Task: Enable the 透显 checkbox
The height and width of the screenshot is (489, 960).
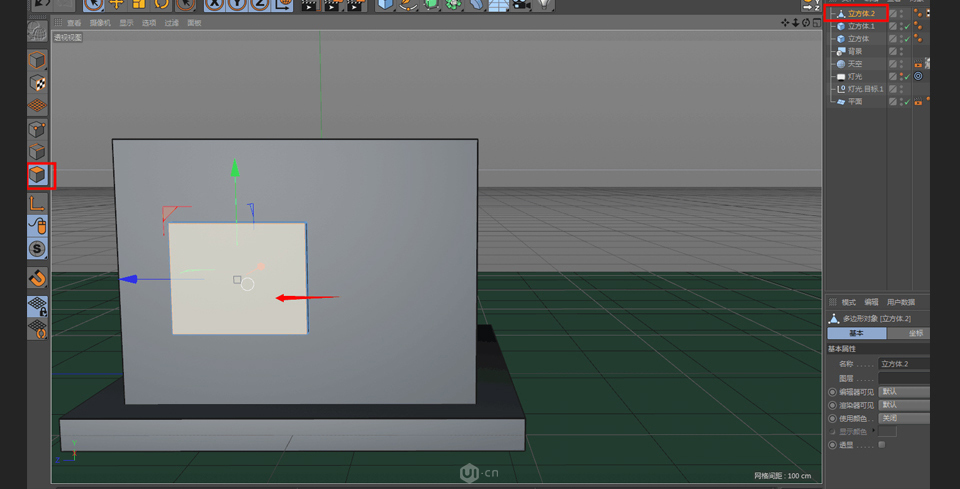Action: pos(881,445)
